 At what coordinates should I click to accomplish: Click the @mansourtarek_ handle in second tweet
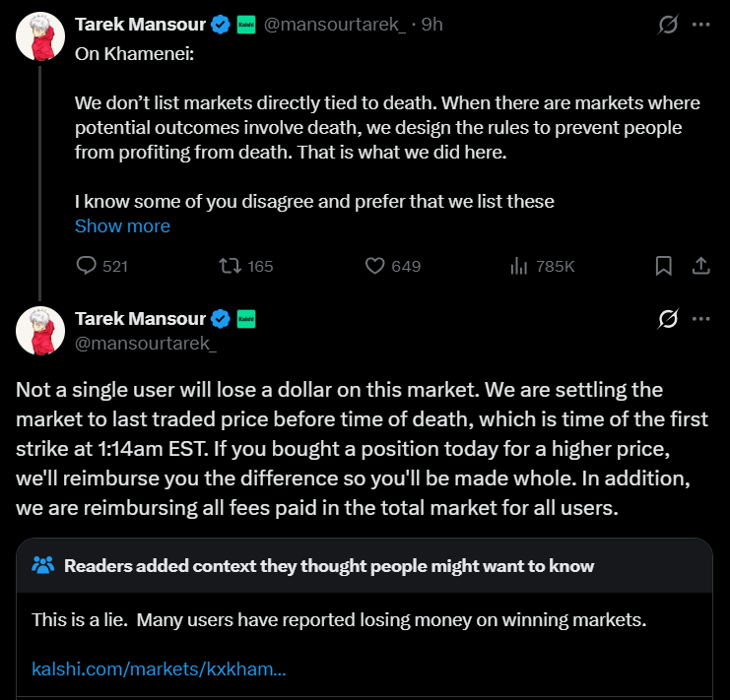(146, 344)
